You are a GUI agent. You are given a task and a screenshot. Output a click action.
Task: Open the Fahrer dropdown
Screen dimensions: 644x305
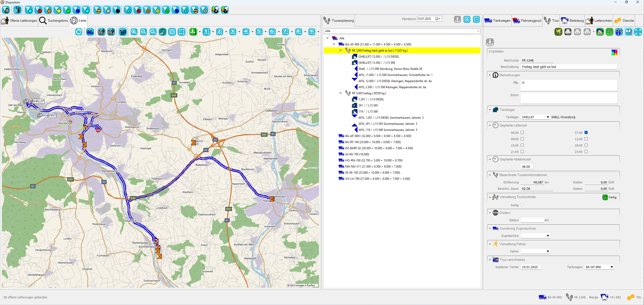(x=548, y=252)
